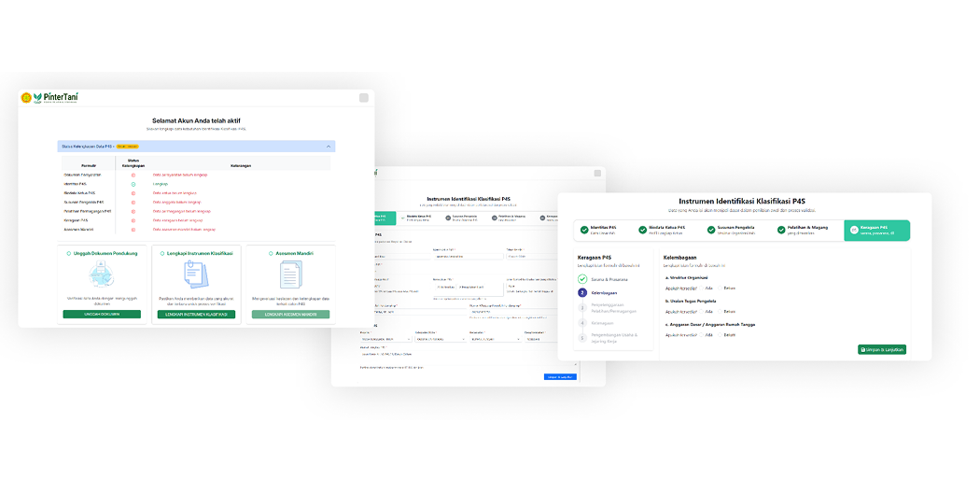Click the 'Lengkap' status text

pyautogui.click(x=160, y=185)
